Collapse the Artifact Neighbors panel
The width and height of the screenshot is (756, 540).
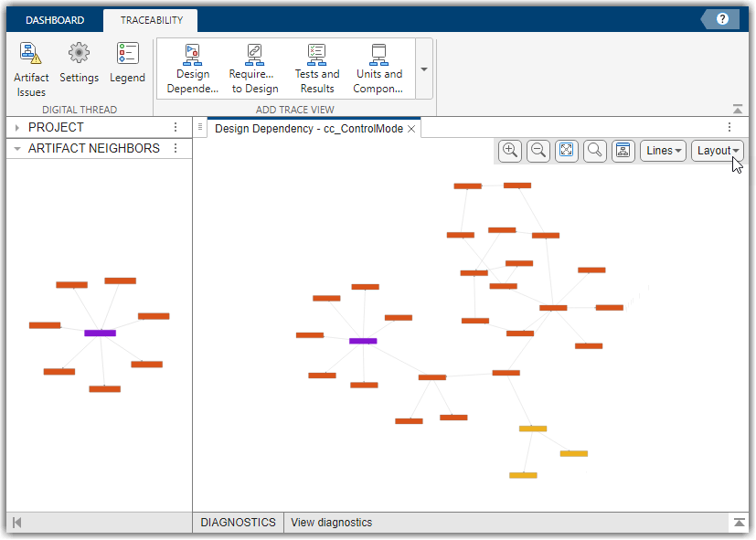17,148
